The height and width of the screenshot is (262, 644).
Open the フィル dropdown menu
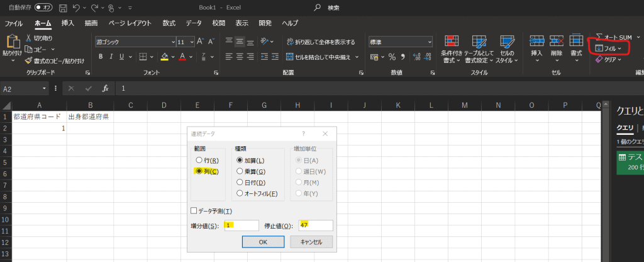609,48
